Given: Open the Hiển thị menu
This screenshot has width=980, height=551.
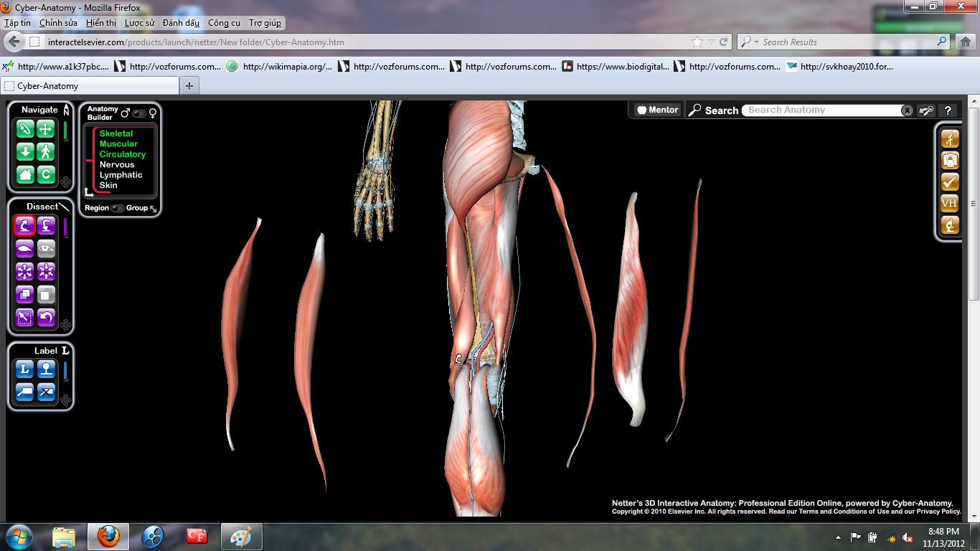Looking at the screenshot, I should 100,23.
